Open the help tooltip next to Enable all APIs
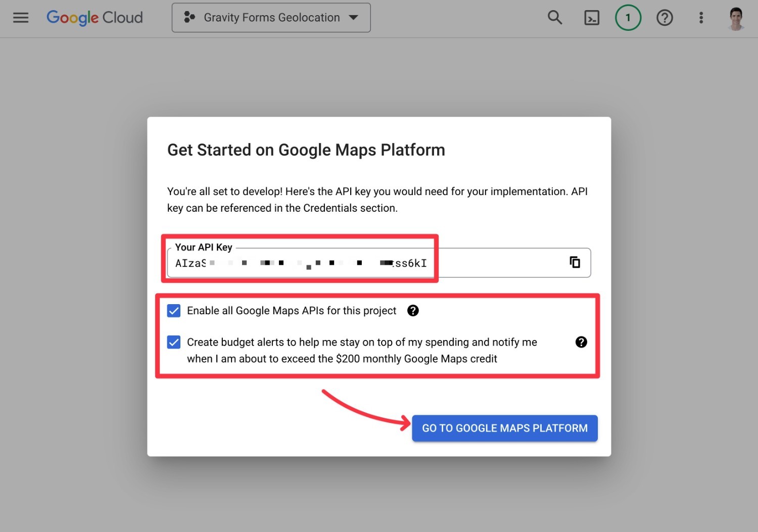 (x=413, y=310)
